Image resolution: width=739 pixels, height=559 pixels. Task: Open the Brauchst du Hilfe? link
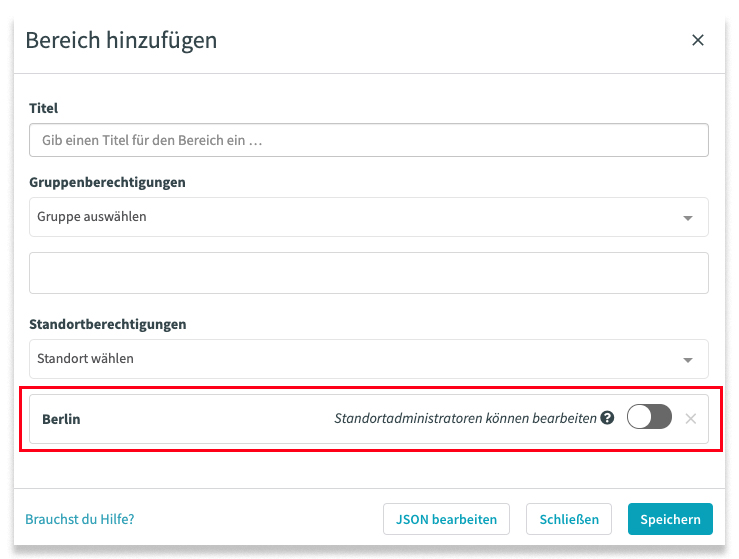click(79, 519)
